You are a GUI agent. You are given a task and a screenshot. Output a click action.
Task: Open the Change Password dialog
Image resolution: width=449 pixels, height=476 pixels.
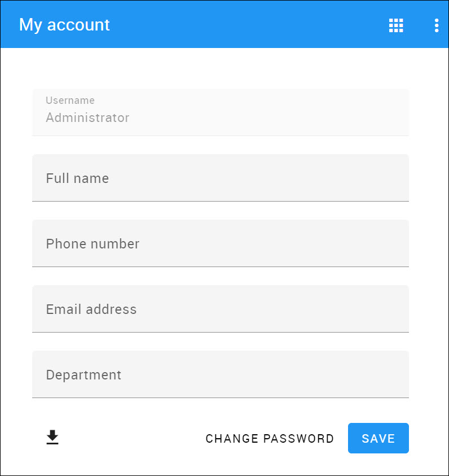click(270, 439)
